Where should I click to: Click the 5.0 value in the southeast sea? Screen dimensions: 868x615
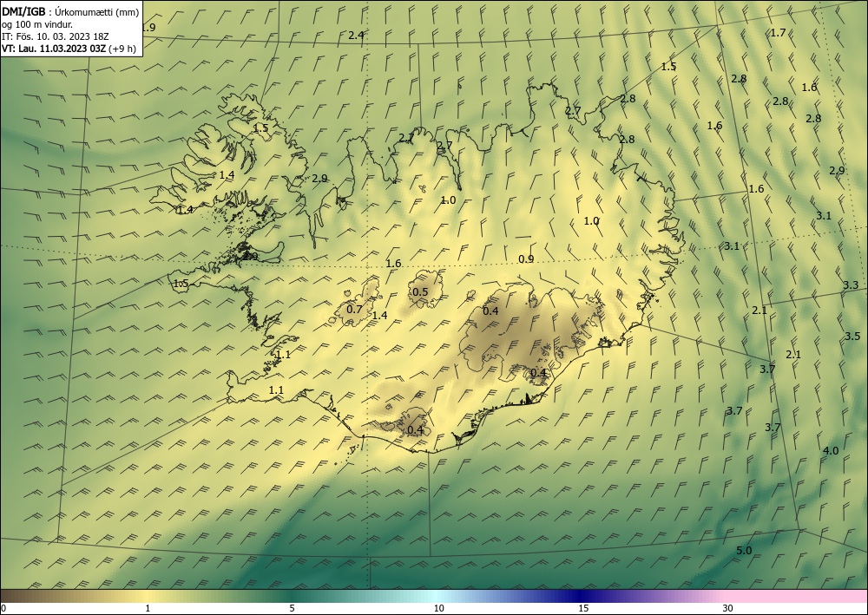click(x=744, y=550)
